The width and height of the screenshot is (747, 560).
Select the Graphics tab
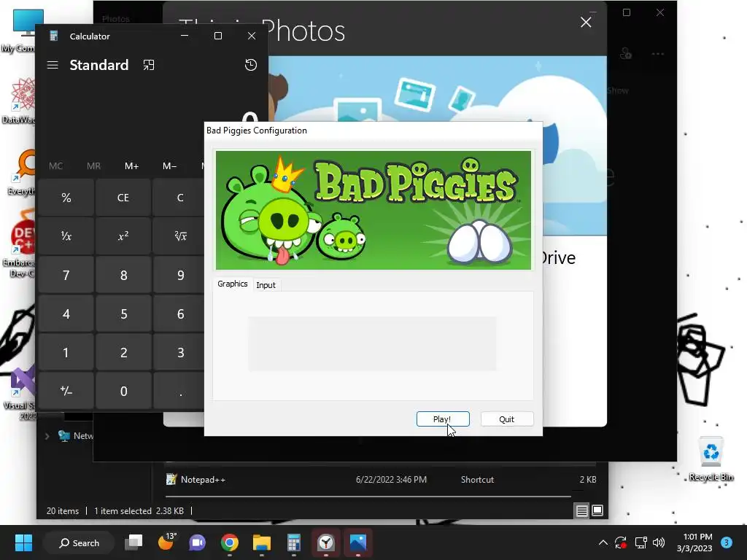[233, 284]
